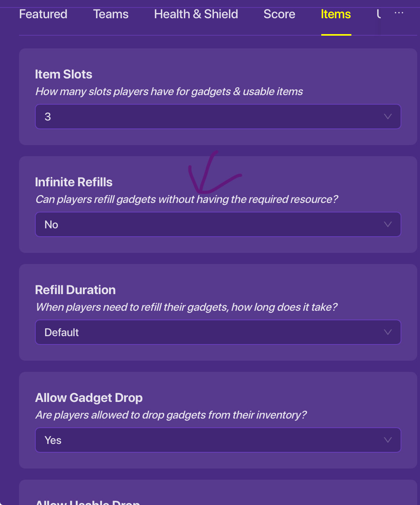Open the more tabs ellipsis menu
The width and height of the screenshot is (420, 505).
[x=399, y=13]
